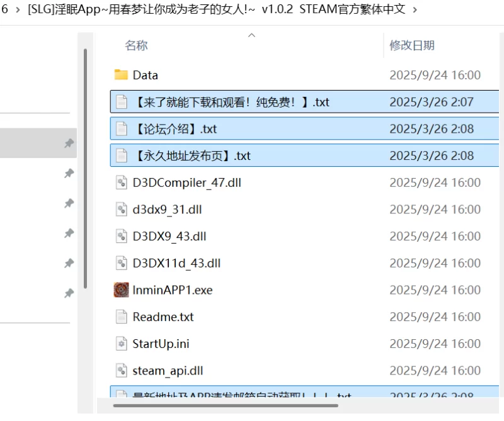Click the 【论坛介绍】.txt document icon
504x421 pixels.
(x=121, y=129)
